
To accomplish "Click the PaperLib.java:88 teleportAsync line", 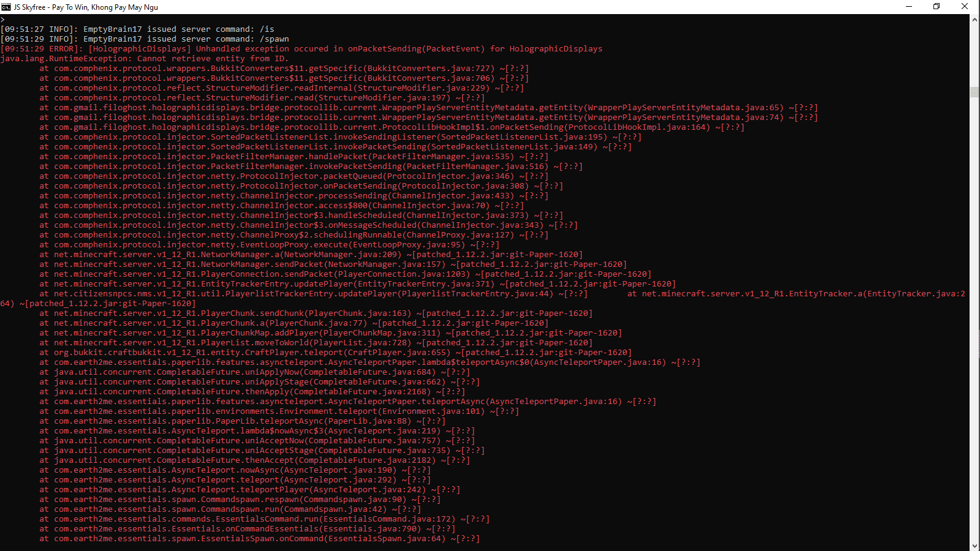I will click(243, 421).
